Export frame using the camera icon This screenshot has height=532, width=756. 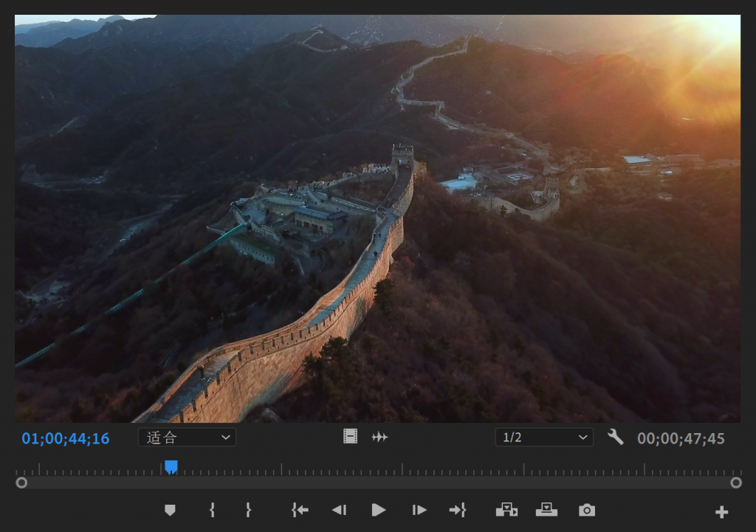[x=587, y=510]
